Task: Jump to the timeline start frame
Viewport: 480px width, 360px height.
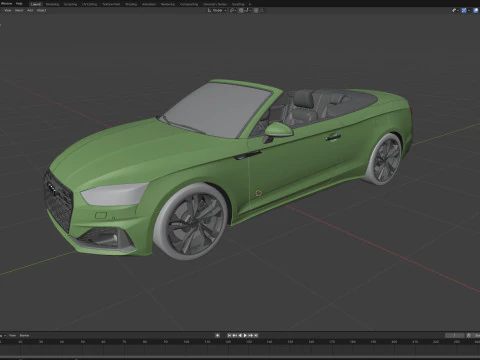Action: tap(229, 335)
